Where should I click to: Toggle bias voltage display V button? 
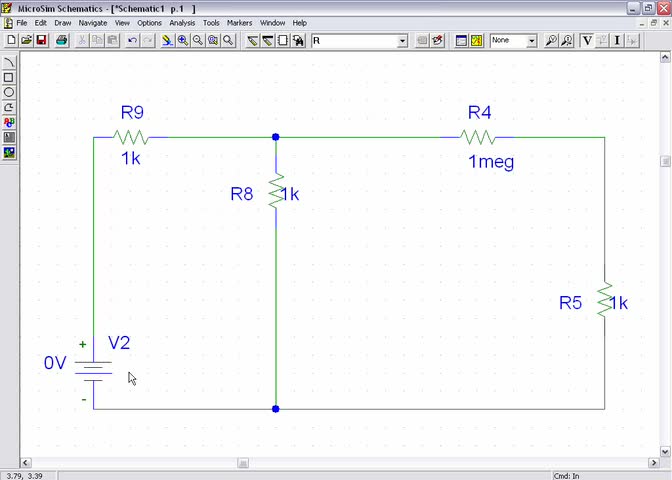point(587,40)
